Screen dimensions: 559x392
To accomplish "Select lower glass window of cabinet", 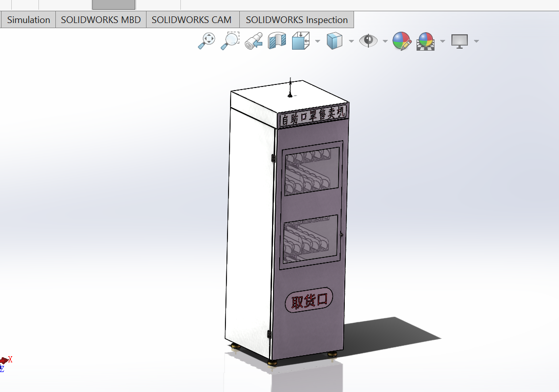I will pos(310,238).
